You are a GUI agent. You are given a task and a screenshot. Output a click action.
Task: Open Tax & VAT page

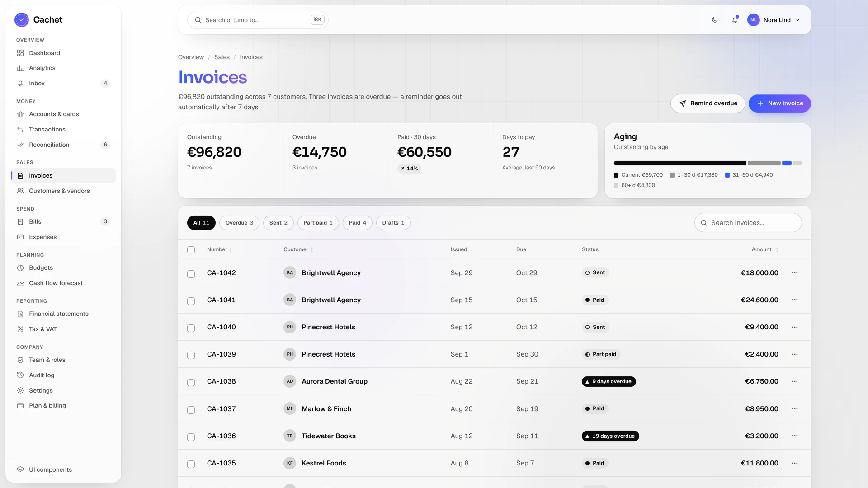[63, 329]
